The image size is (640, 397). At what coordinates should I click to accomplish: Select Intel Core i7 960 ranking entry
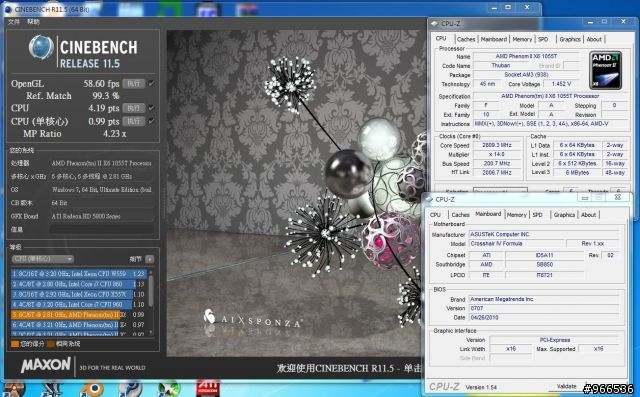78,304
